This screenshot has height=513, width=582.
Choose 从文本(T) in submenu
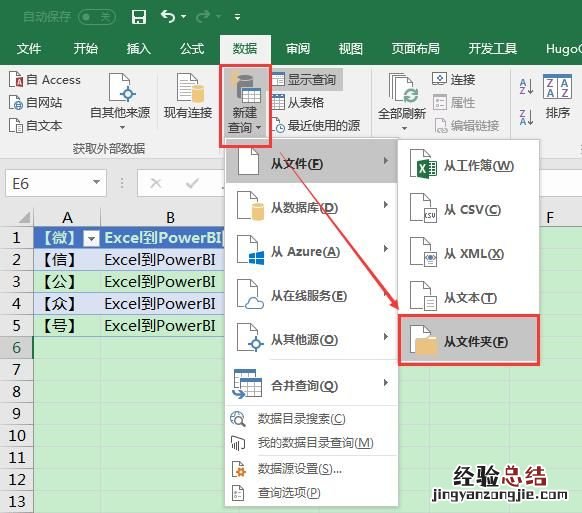click(469, 297)
